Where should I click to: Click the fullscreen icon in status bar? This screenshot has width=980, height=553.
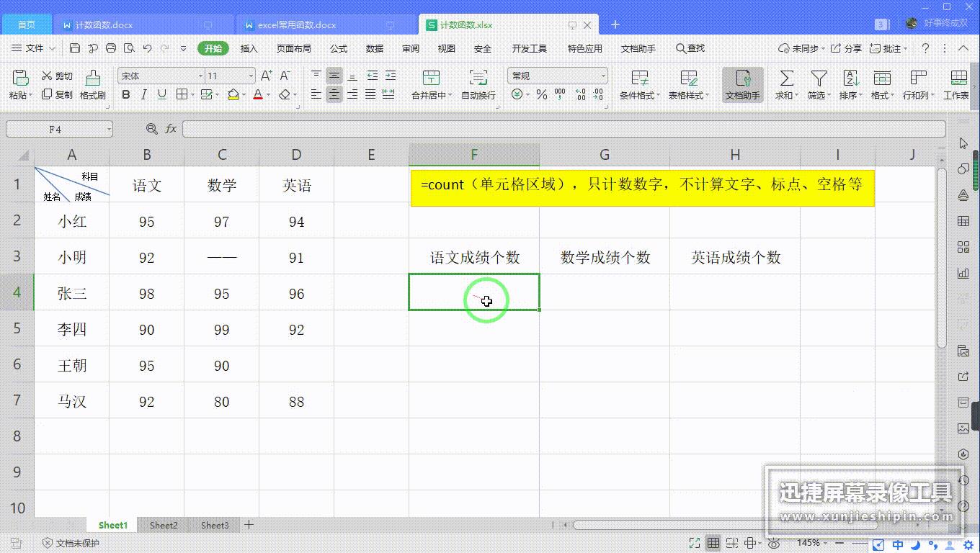click(695, 543)
